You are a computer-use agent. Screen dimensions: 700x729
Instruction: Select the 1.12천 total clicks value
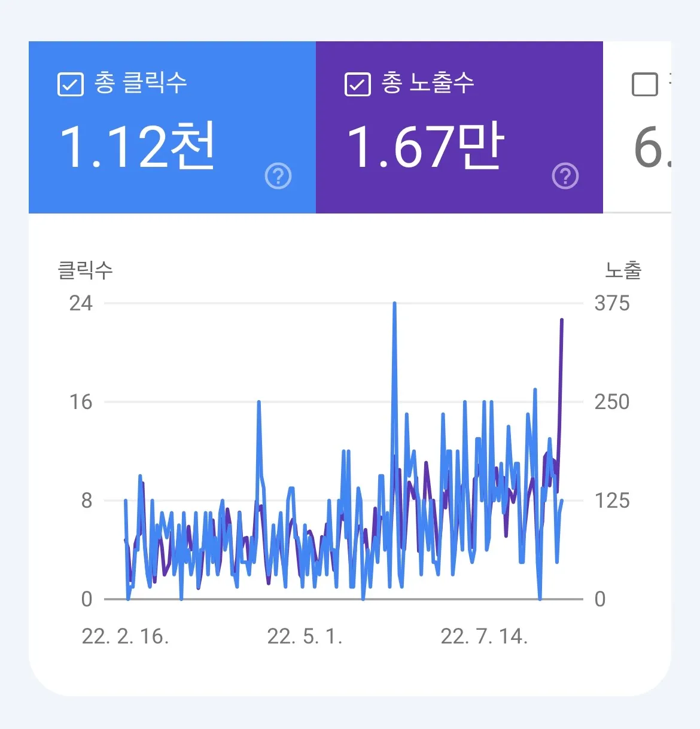click(137, 146)
